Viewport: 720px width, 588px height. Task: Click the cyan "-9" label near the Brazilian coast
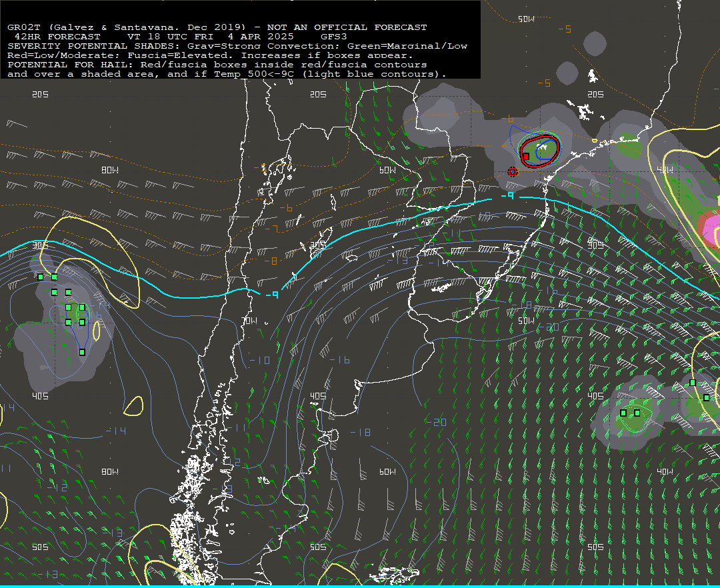tap(507, 196)
